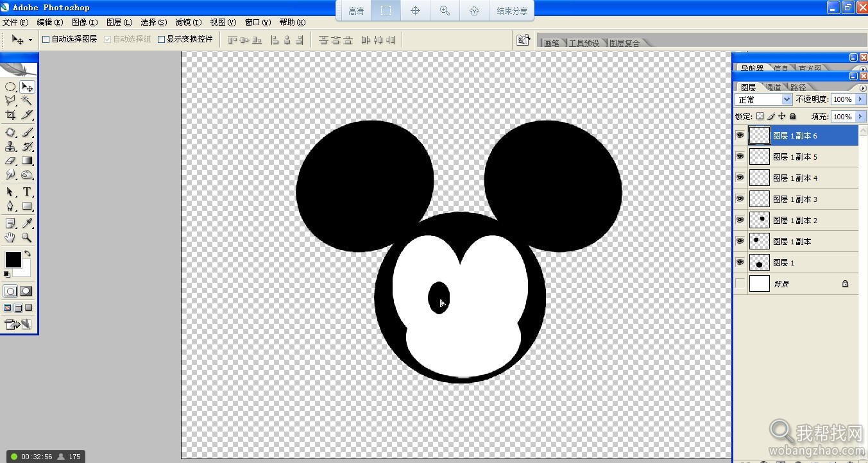This screenshot has height=463, width=868.
Task: Click the 高清 button
Action: (356, 11)
